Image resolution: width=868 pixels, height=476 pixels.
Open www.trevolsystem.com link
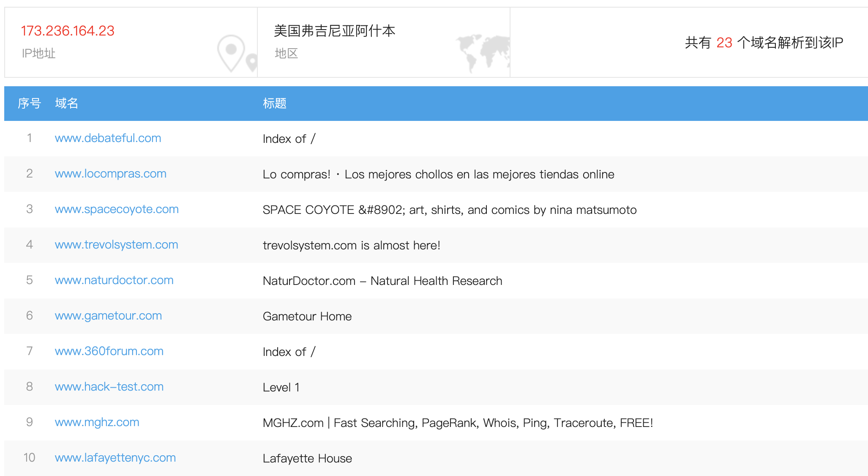(116, 245)
